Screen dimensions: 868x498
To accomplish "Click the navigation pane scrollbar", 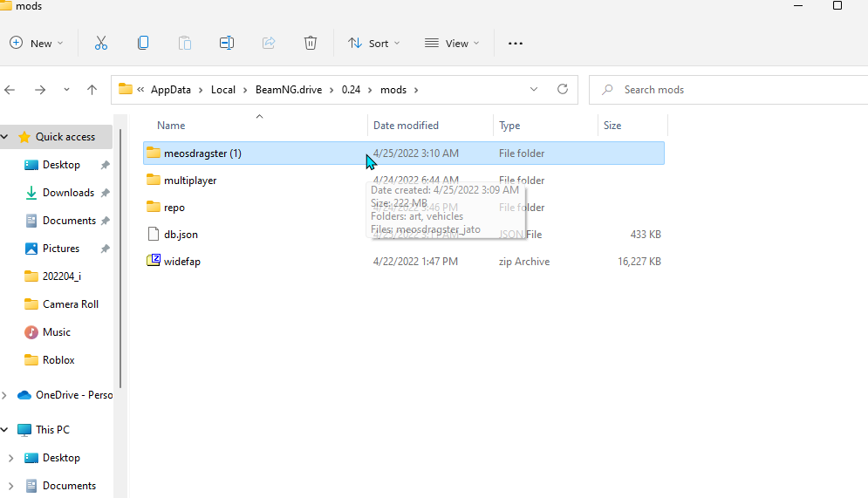I will click(120, 259).
